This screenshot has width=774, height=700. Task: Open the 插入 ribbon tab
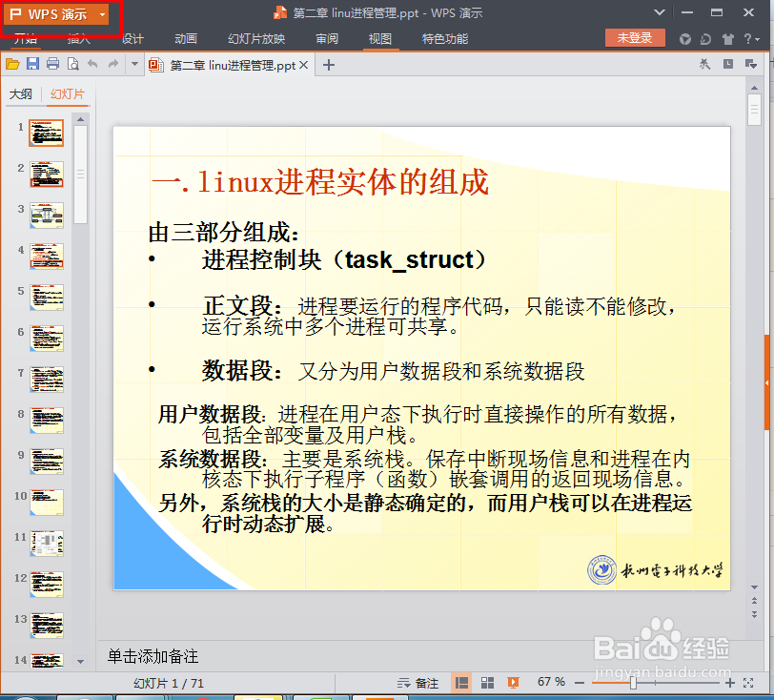[79, 39]
